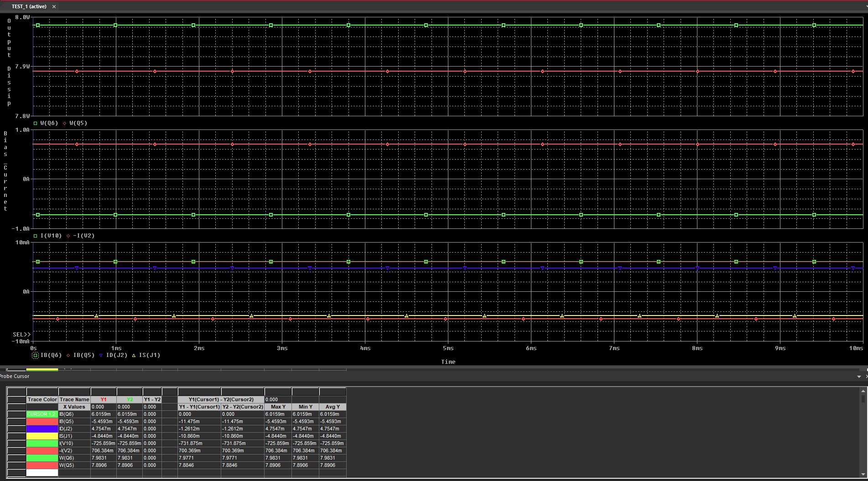Click the Min Y column header

click(305, 407)
